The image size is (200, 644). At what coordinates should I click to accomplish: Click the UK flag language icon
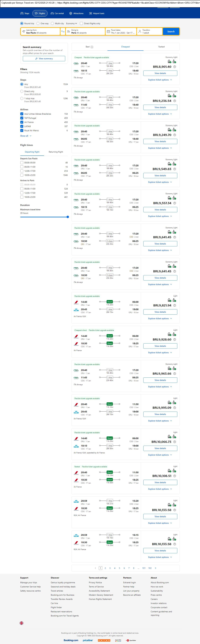(21, 623)
